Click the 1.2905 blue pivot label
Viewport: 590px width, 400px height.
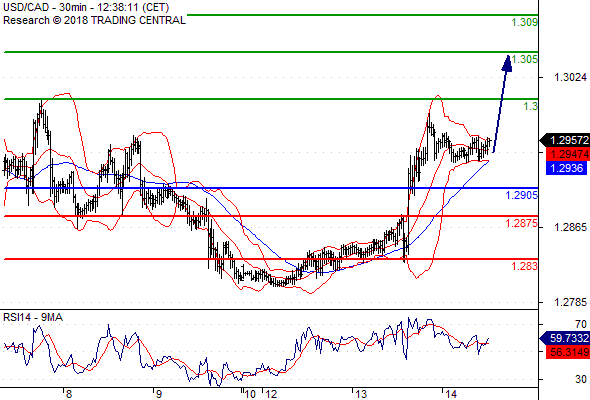click(522, 195)
